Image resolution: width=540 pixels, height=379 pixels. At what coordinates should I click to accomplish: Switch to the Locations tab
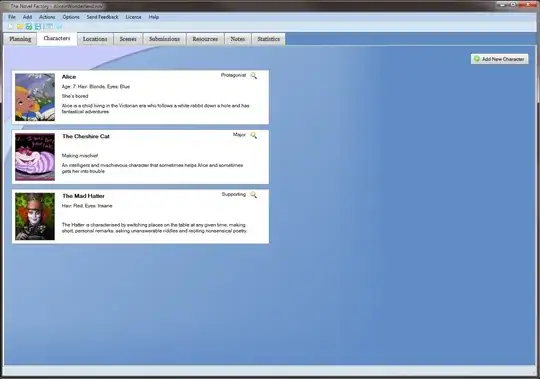coord(95,39)
